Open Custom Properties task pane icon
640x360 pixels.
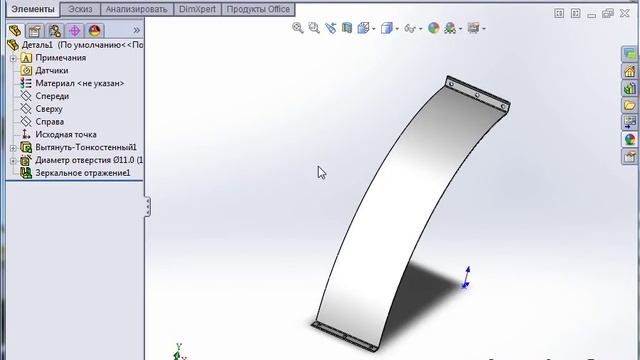coord(630,157)
